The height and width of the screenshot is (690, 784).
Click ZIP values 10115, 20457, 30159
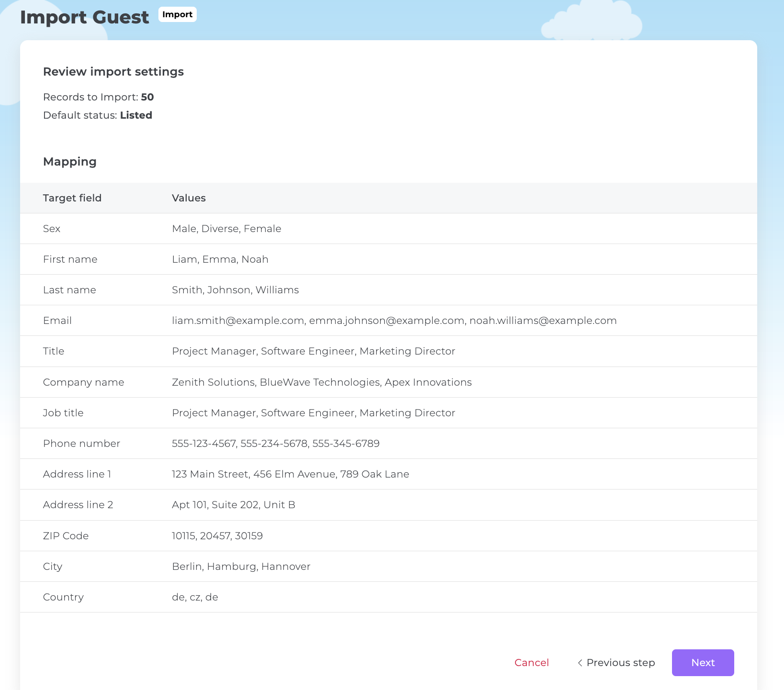(x=217, y=536)
